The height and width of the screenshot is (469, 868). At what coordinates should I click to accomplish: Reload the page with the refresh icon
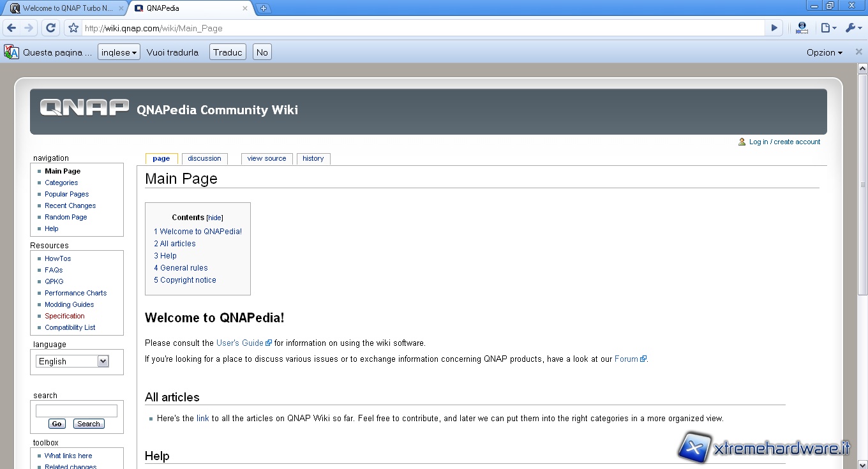pos(51,28)
